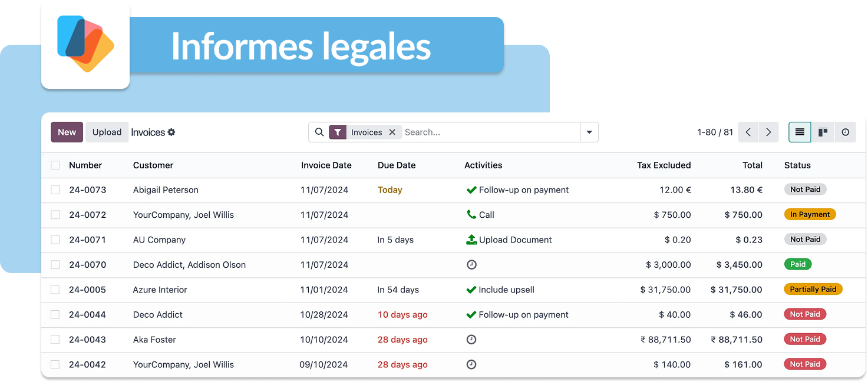Click the phone Call activity icon
868x382 pixels.
coord(471,215)
